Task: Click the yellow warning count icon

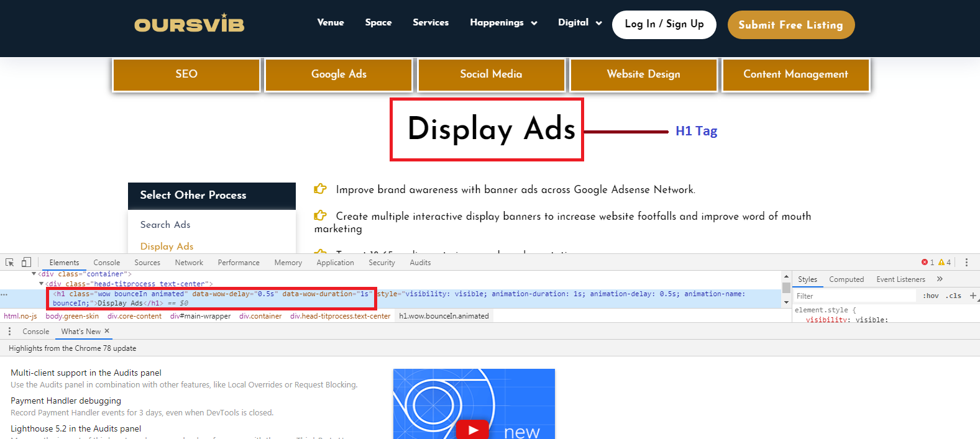Action: tap(941, 263)
